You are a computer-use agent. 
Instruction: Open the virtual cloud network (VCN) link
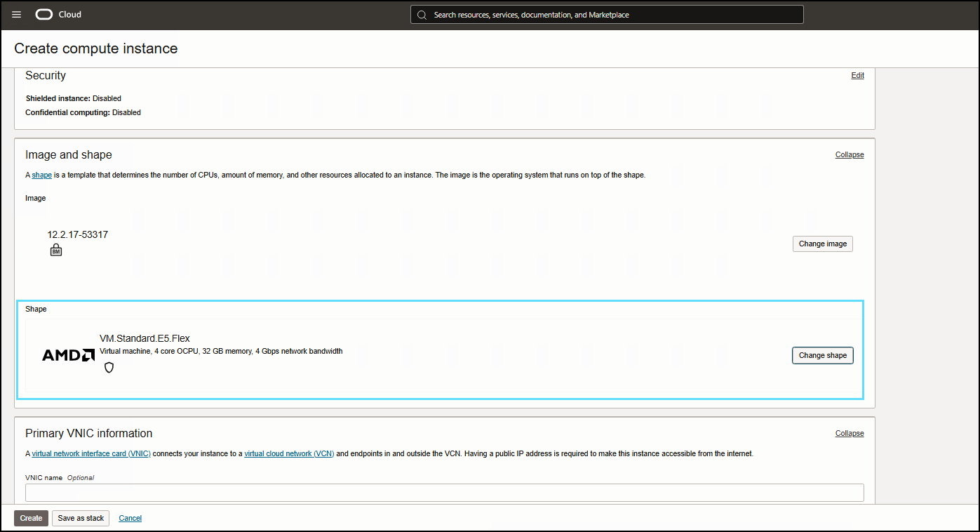coord(288,454)
